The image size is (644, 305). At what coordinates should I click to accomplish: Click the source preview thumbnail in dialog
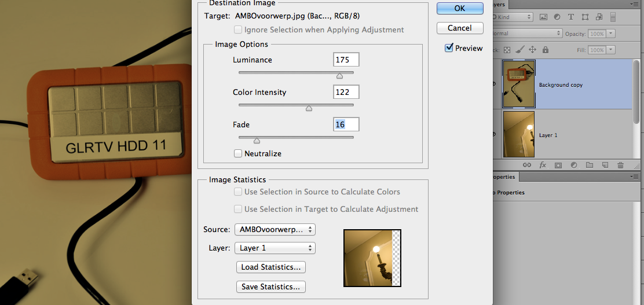372,258
